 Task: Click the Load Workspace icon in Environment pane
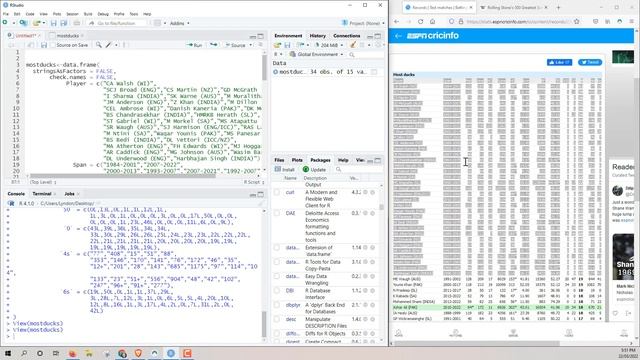(278, 45)
